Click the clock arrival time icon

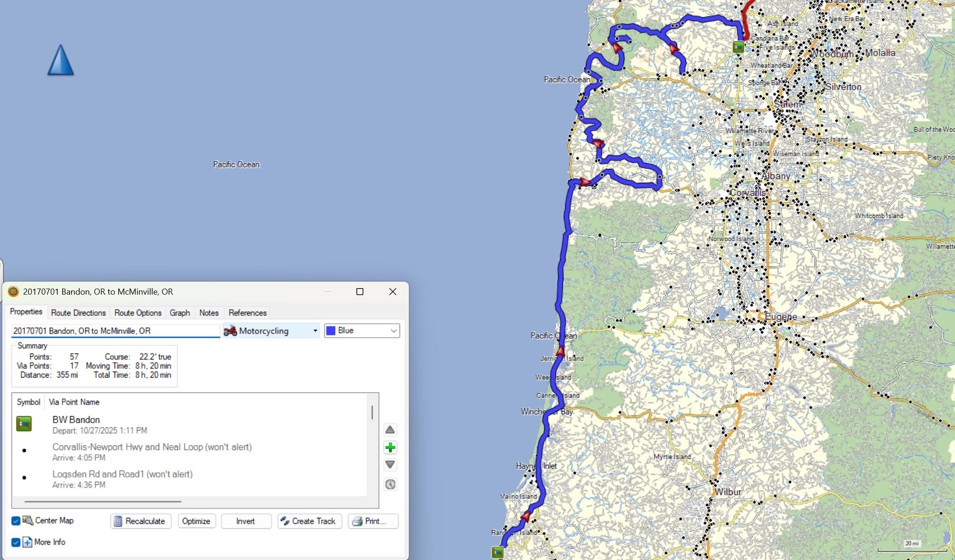[x=390, y=484]
